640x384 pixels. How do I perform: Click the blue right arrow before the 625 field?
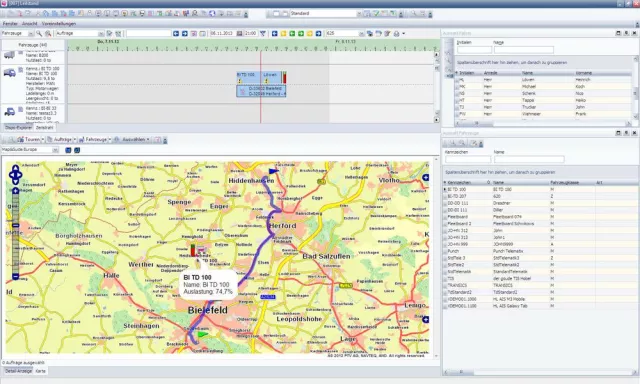click(318, 33)
